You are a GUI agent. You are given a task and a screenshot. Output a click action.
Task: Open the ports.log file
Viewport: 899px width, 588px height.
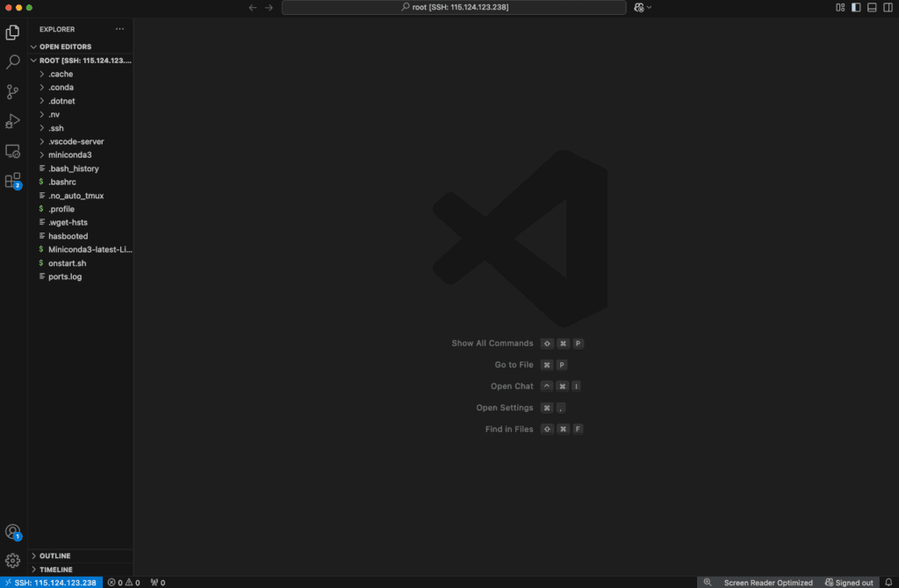[x=81, y=276]
